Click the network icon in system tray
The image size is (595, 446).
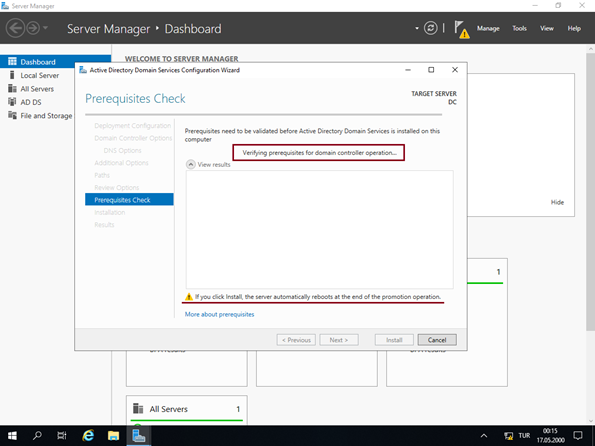[x=508, y=436]
